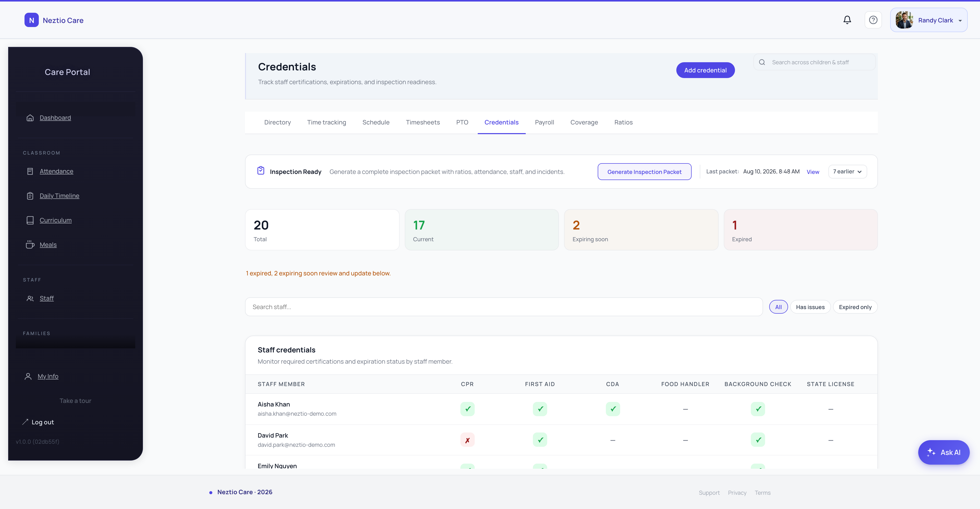Click the My Info person icon
Image resolution: width=980 pixels, height=509 pixels.
28,376
